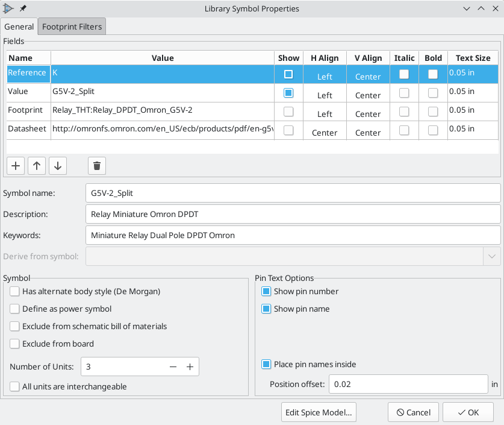Enable Has alternate body style (De Morgan)
The height and width of the screenshot is (425, 504).
(x=14, y=291)
